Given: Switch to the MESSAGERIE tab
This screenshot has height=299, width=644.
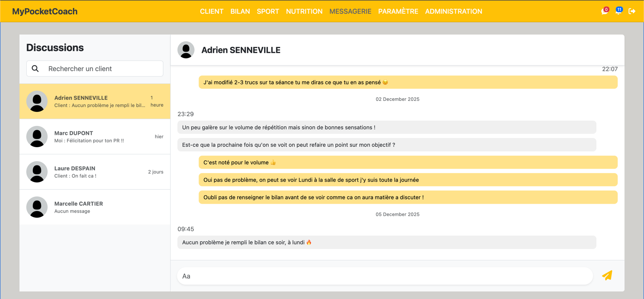Looking at the screenshot, I should tap(350, 11).
